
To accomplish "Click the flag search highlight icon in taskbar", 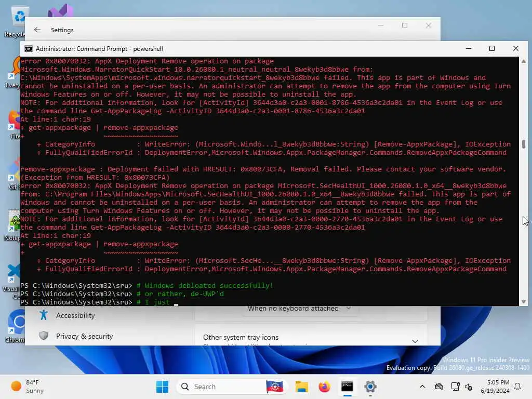I will tap(274, 387).
